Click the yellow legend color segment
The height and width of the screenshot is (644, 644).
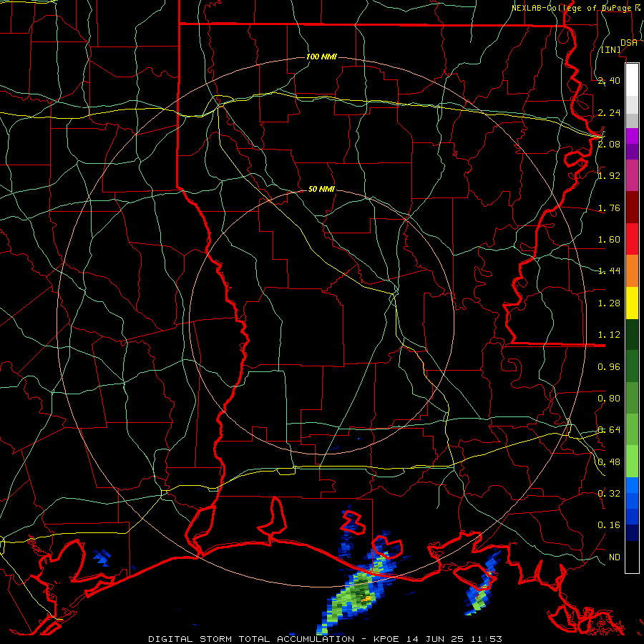click(632, 303)
